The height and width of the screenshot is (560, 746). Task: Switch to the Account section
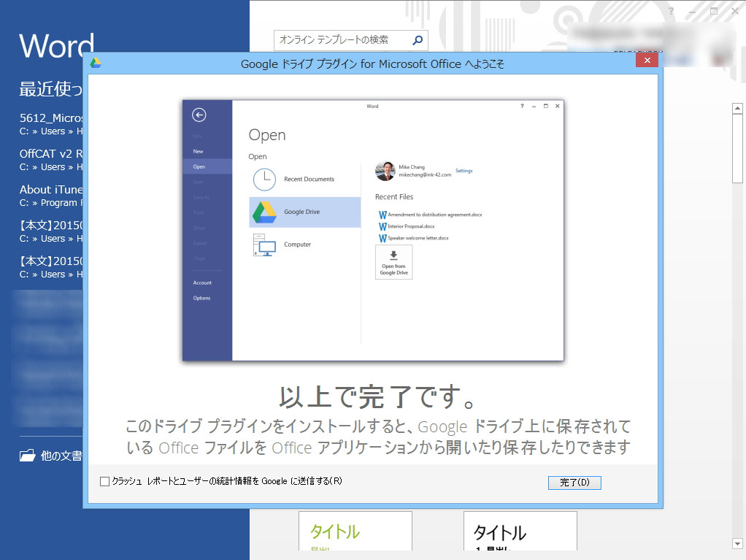click(x=203, y=283)
